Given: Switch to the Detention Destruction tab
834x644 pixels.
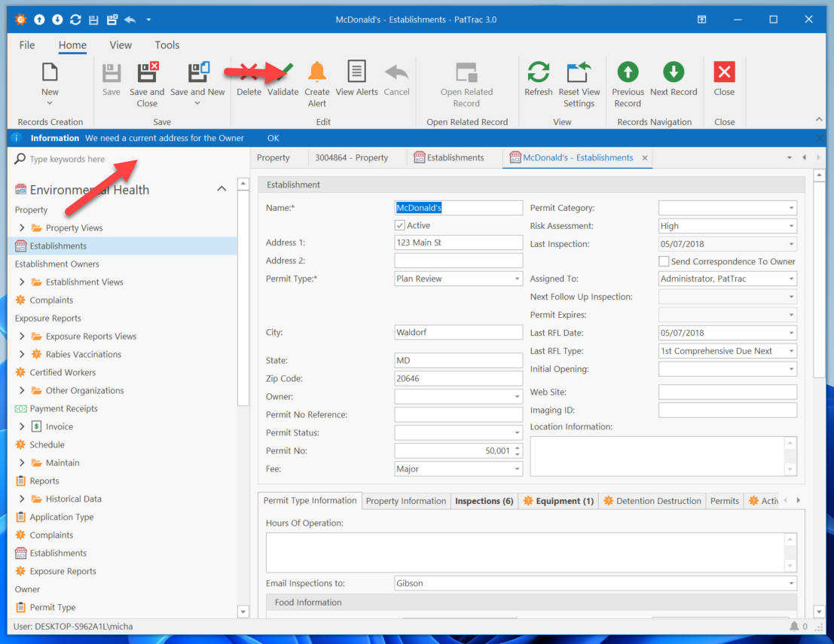Looking at the screenshot, I should point(652,501).
